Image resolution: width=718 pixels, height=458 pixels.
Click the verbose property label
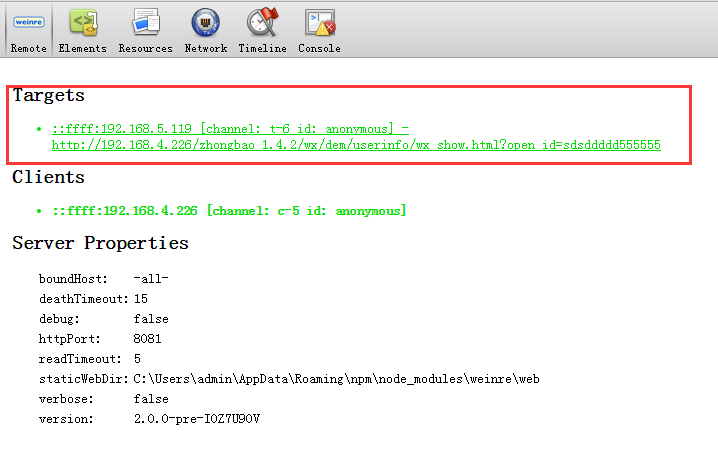tap(64, 399)
